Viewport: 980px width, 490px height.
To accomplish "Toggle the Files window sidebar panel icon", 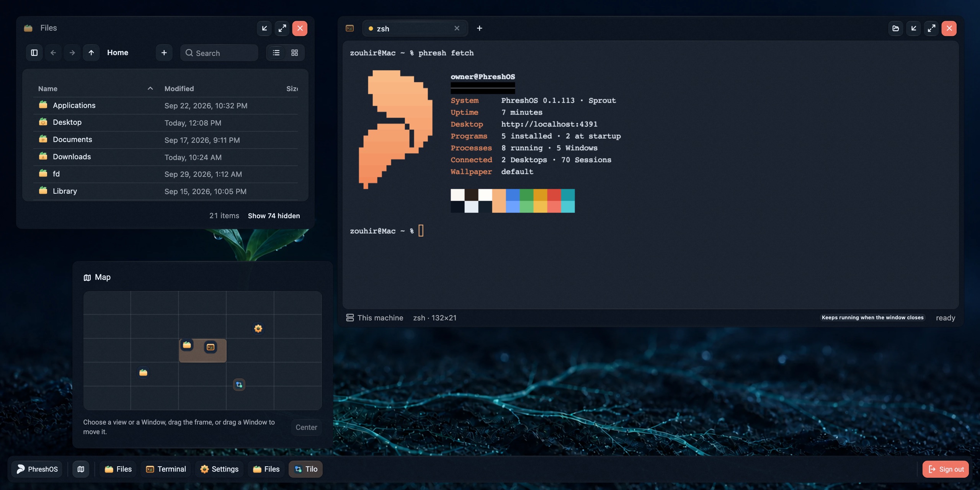I will click(34, 53).
